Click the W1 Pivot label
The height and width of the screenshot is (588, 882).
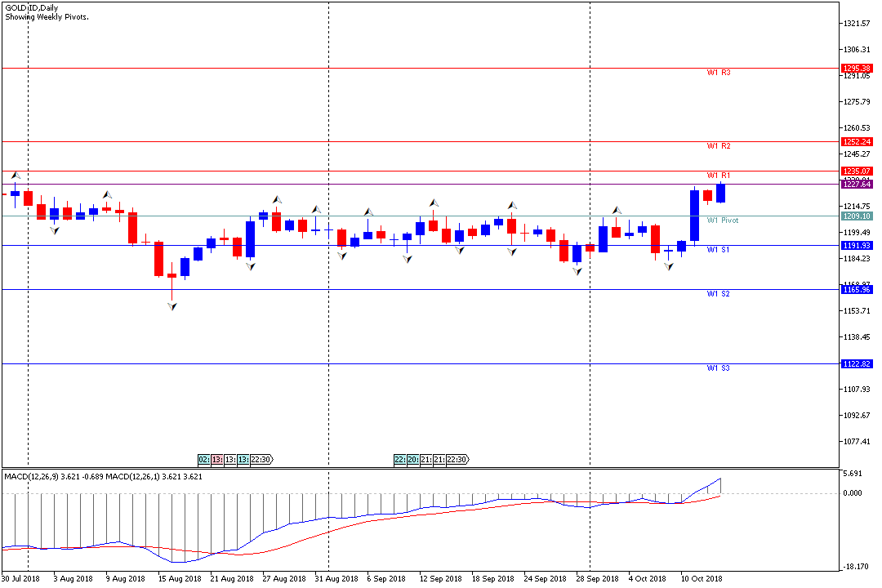722,220
